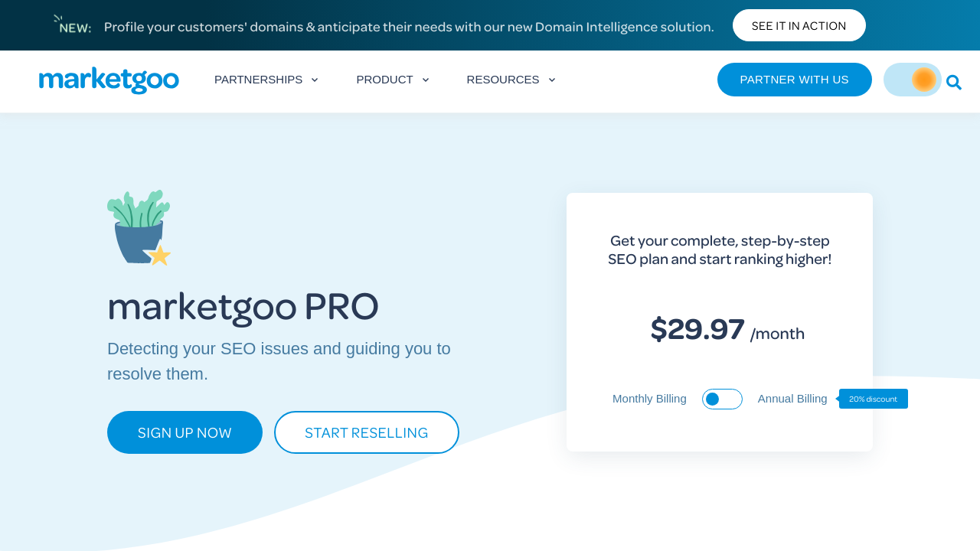980x551 pixels.
Task: Open the RESOURCES menu label
Action: [x=503, y=80]
